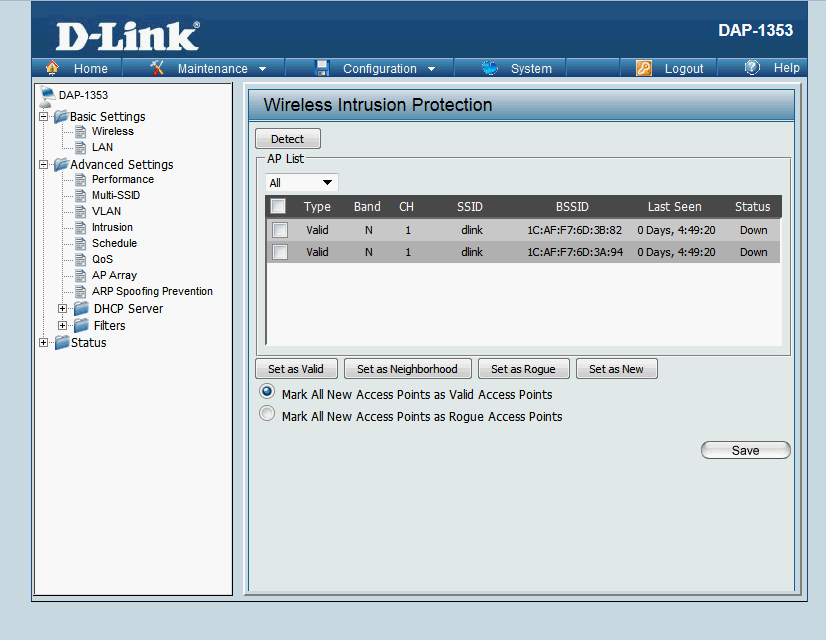
Task: Open the AP List 'All' filter dropdown
Action: click(x=301, y=183)
